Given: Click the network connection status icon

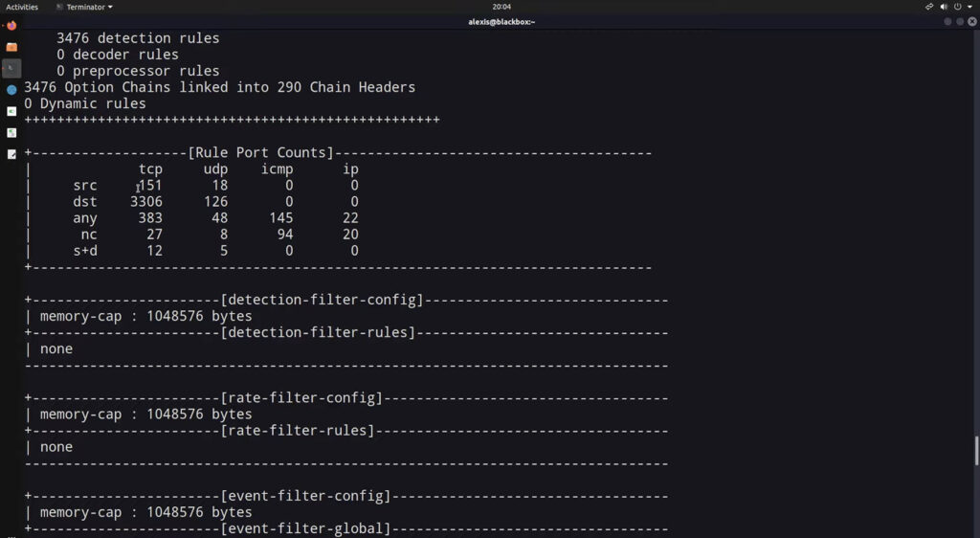Looking at the screenshot, I should tap(929, 7).
